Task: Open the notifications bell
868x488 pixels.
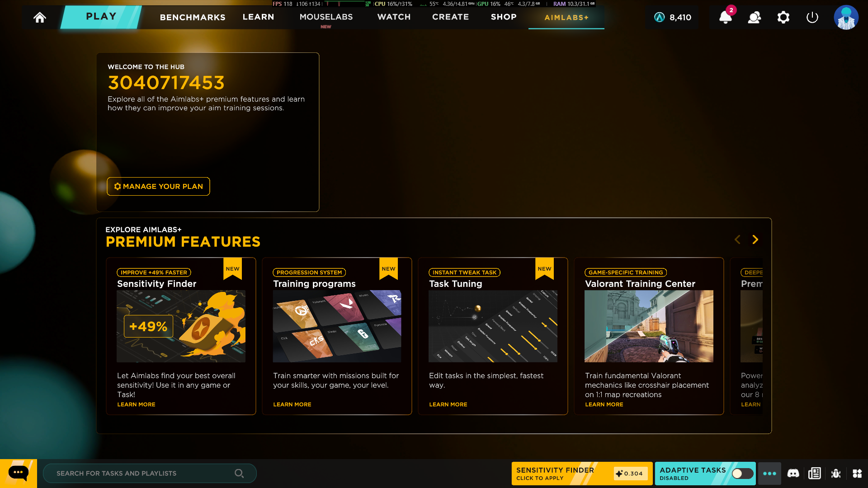Action: tap(725, 17)
